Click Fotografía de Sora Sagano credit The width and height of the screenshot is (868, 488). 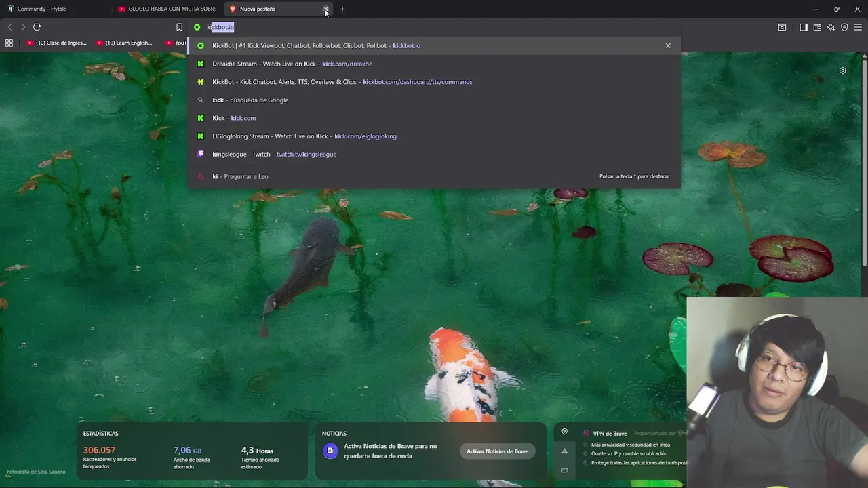click(36, 472)
